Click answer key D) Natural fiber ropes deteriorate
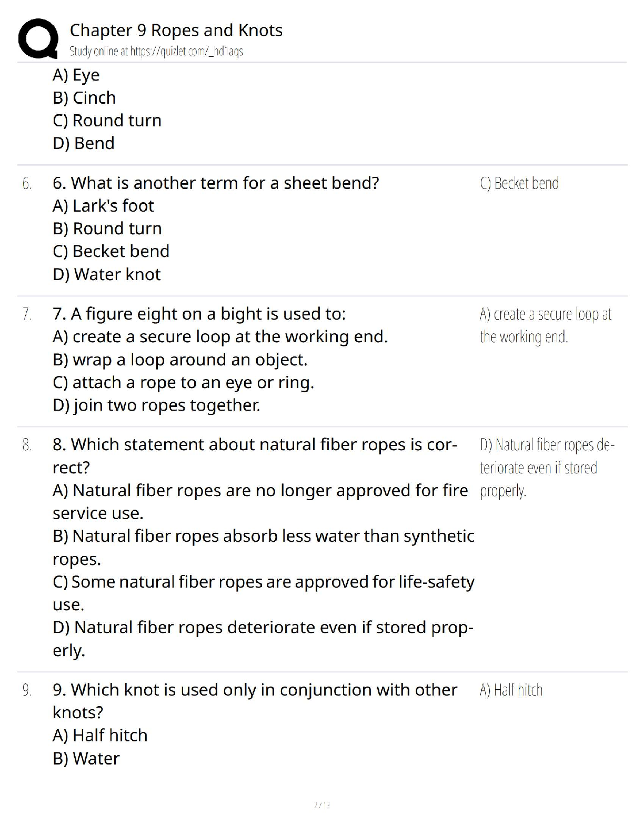This screenshot has height=834, width=644. tap(547, 468)
